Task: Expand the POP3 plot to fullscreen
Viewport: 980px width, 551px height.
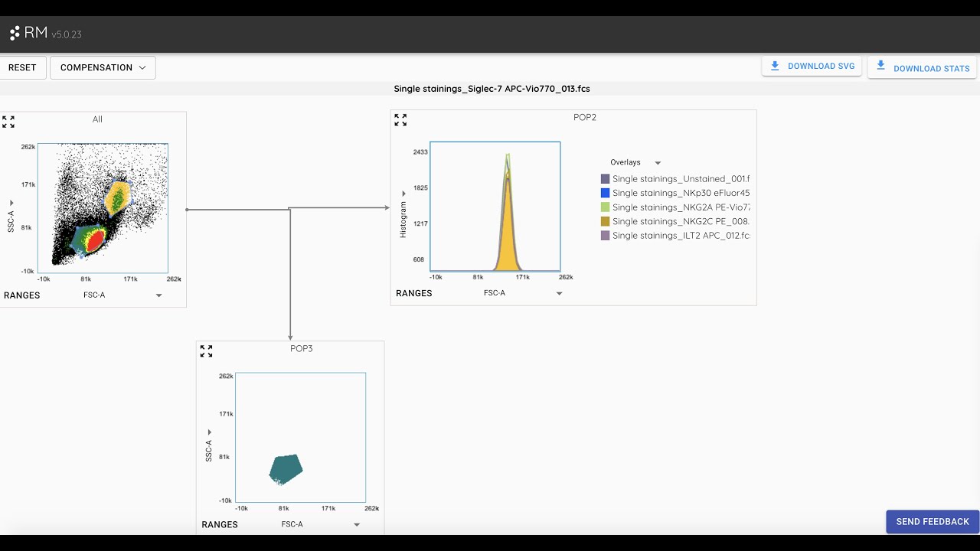Action: point(206,350)
